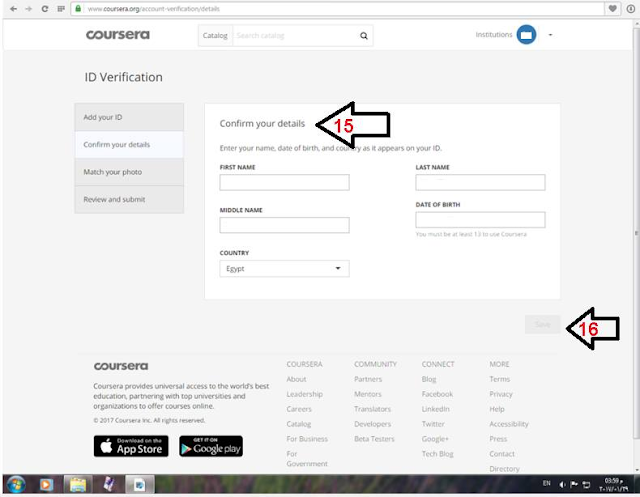The width and height of the screenshot is (640, 497).
Task: Open the Twitter footer link
Action: tap(433, 424)
